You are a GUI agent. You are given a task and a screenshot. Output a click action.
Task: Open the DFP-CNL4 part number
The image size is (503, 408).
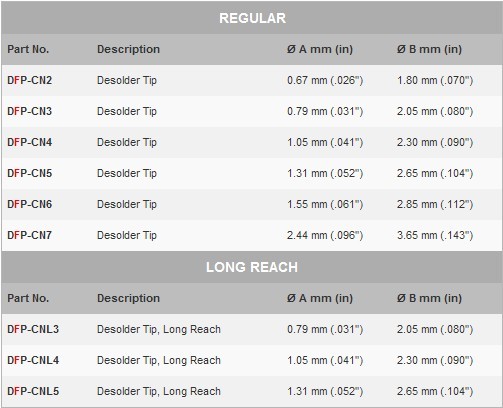(x=33, y=360)
